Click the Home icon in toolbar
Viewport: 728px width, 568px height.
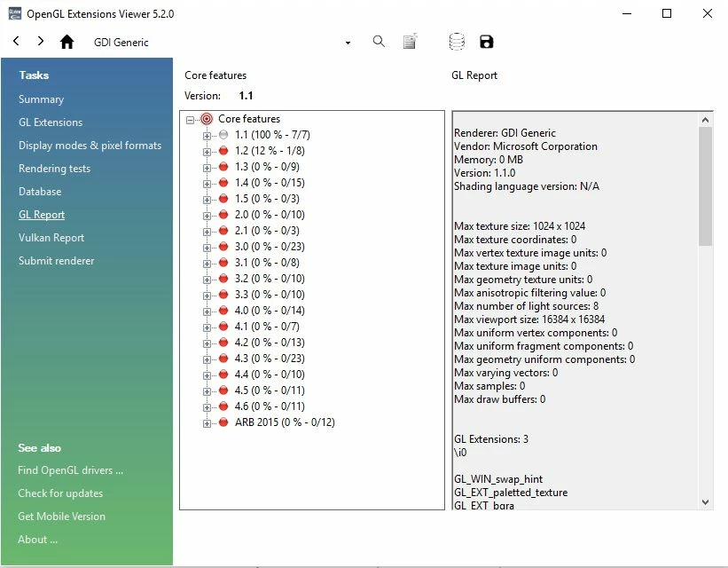pos(67,42)
